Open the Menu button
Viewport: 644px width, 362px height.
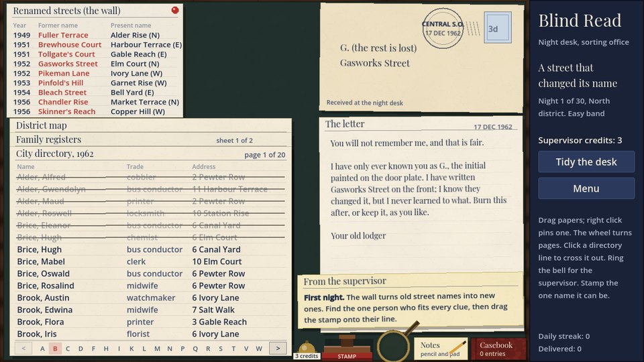pyautogui.click(x=586, y=188)
